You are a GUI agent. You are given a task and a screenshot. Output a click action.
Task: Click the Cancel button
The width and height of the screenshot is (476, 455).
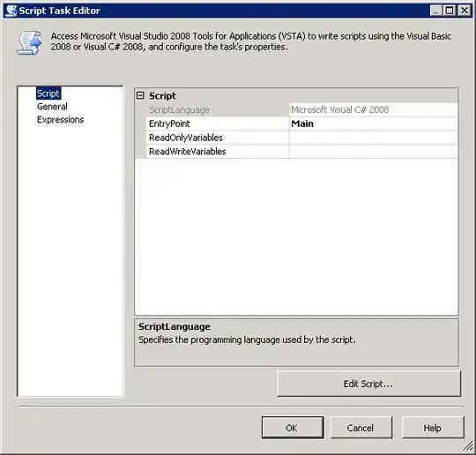pyautogui.click(x=361, y=428)
